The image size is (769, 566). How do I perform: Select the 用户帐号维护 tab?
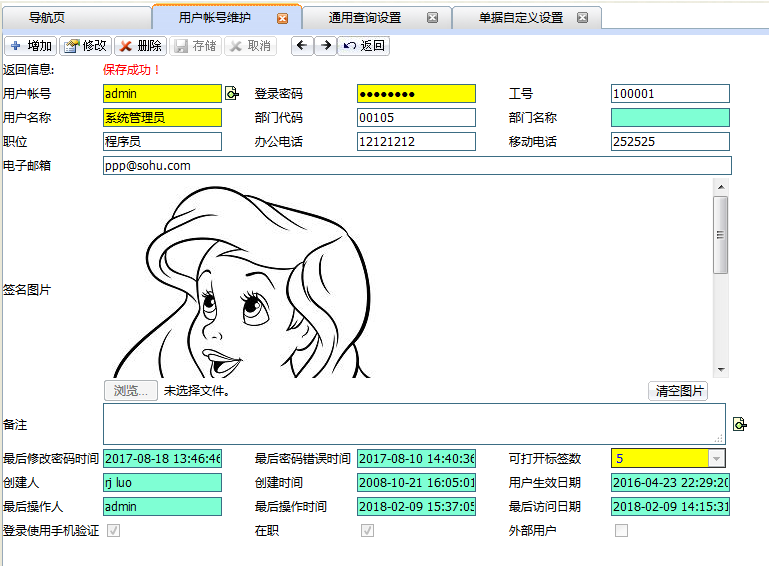(215, 18)
